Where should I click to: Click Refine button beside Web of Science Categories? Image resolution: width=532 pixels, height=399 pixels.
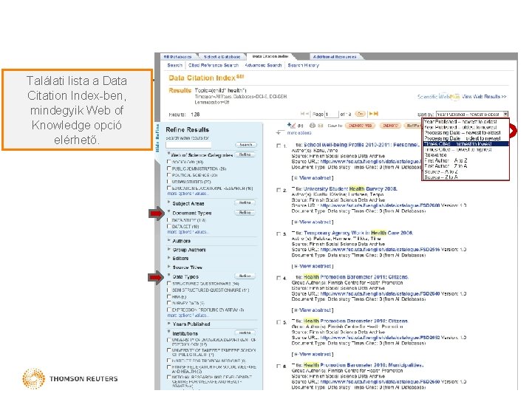245,154
